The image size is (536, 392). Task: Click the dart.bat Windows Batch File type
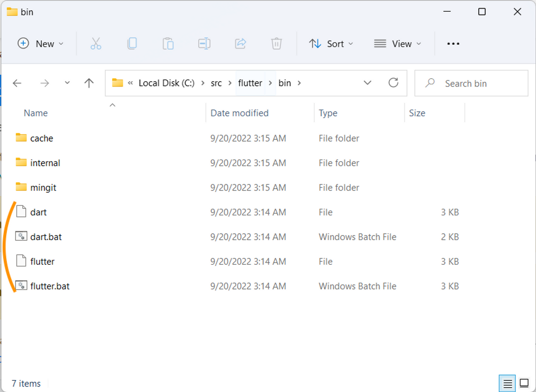358,237
